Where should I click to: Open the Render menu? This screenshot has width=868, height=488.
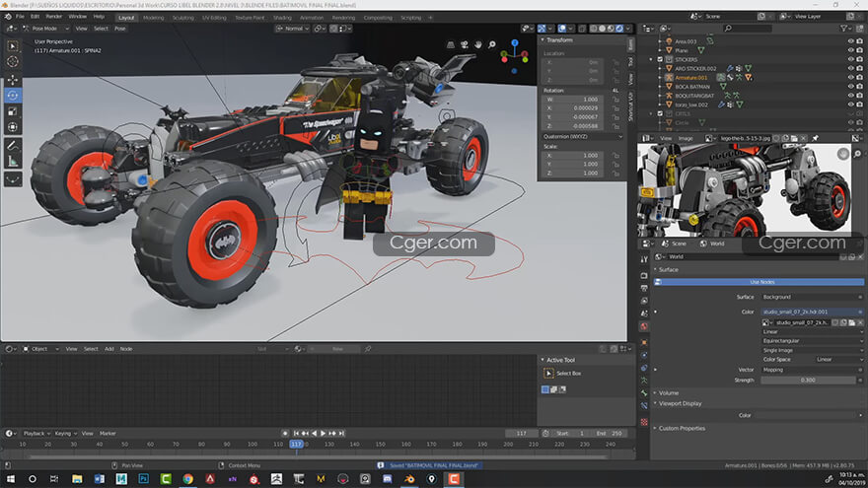coord(53,17)
